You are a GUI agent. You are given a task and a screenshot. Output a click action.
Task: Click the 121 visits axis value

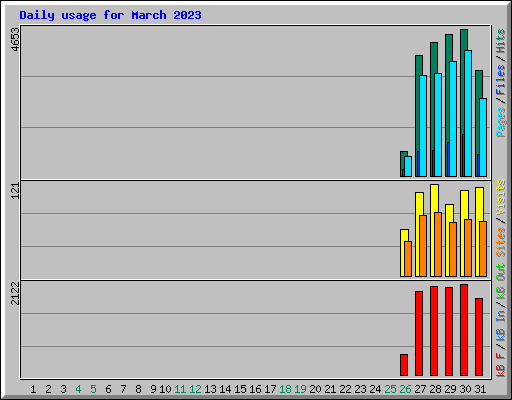pyautogui.click(x=15, y=191)
